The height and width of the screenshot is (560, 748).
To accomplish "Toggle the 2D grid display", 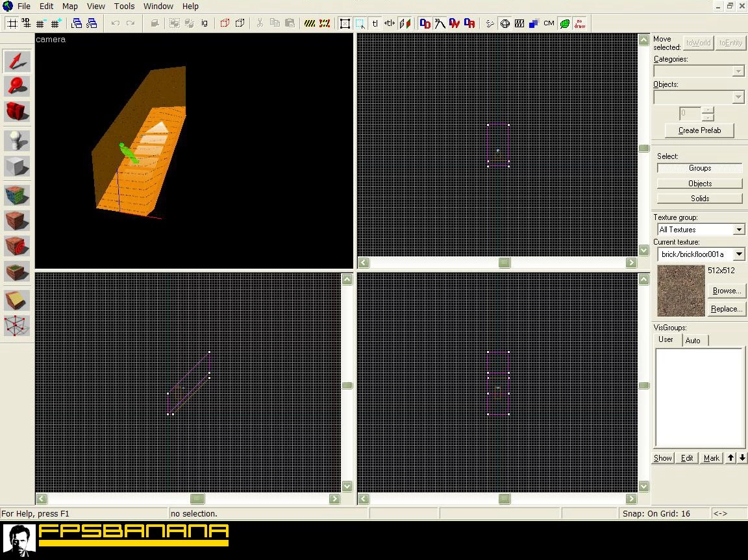I will pyautogui.click(x=12, y=23).
